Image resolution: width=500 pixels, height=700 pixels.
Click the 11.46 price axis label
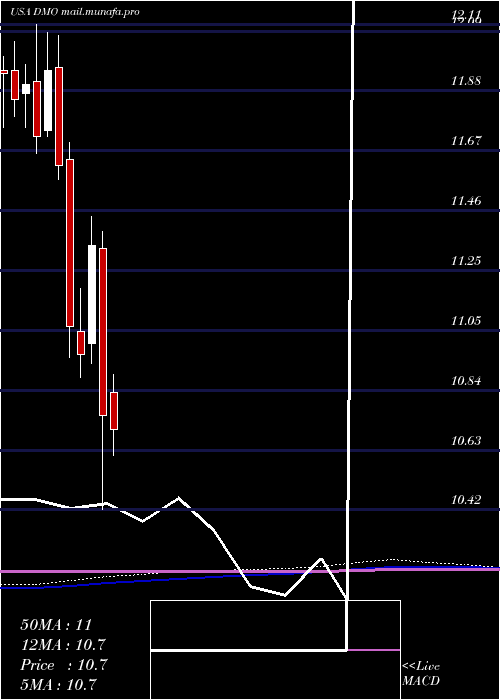tap(466, 201)
